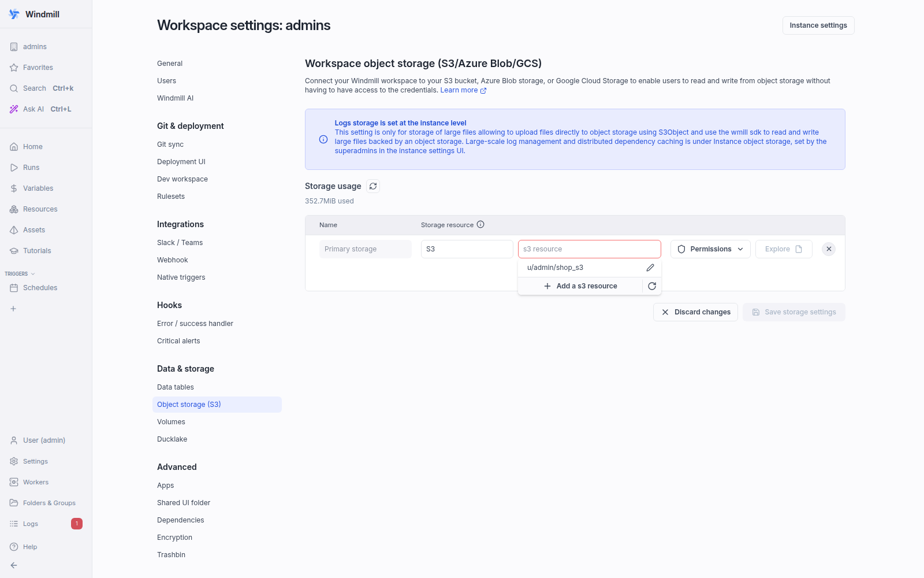The width and height of the screenshot is (924, 578).
Task: Focus the s3 resource select field
Action: point(590,249)
